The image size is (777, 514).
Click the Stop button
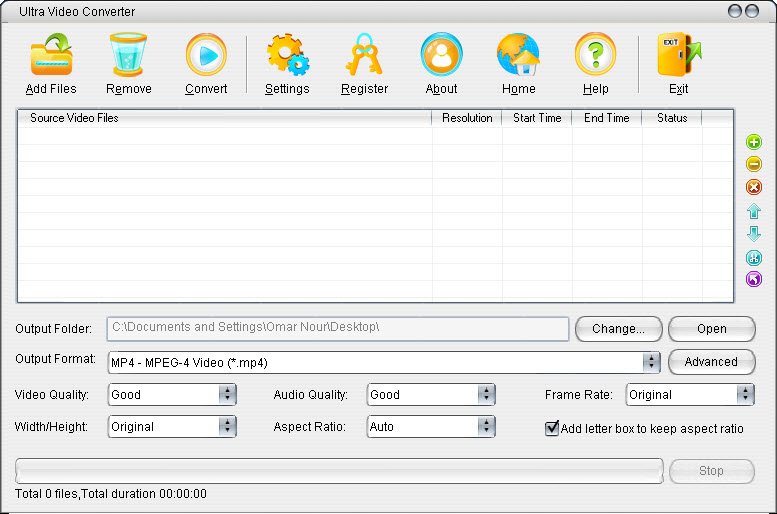tap(712, 471)
